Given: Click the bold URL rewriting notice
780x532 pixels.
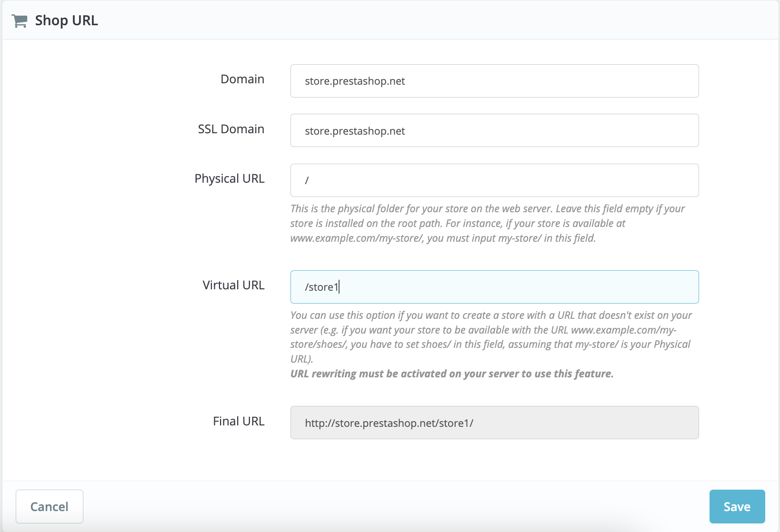Looking at the screenshot, I should pyautogui.click(x=451, y=374).
